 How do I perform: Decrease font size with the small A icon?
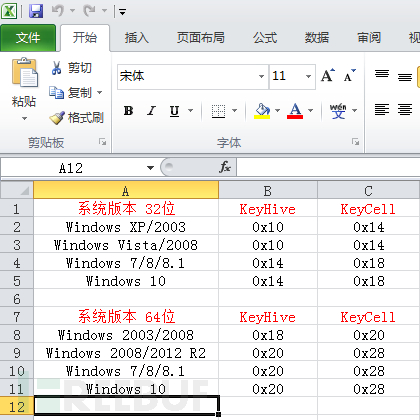click(349, 76)
